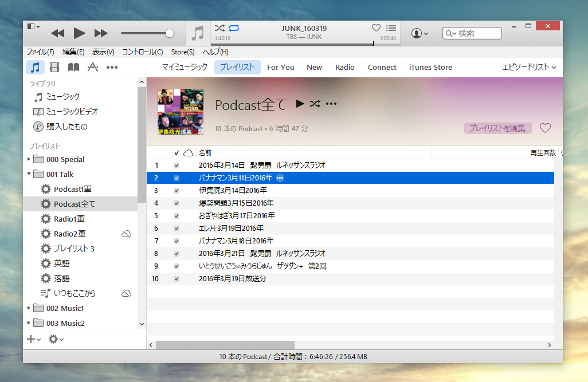The image size is (588, 382).
Task: Open the 表示(V) menu
Action: tap(103, 52)
